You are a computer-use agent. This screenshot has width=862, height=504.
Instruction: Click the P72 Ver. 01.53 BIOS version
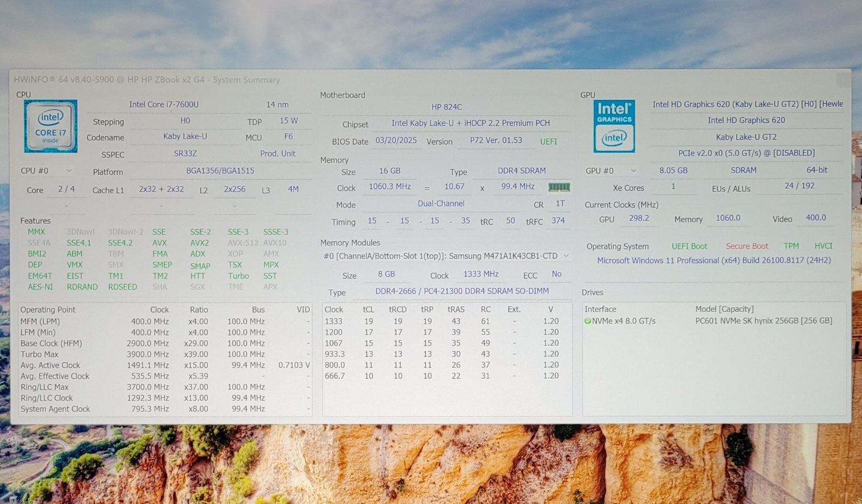pyautogui.click(x=496, y=141)
